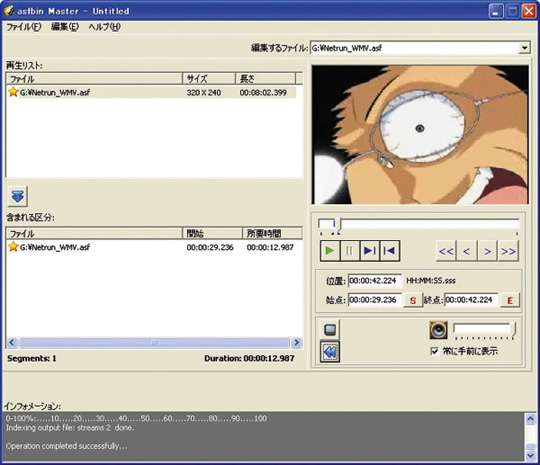Close the asfbin Master window
The width and height of the screenshot is (540, 465).
click(x=529, y=11)
